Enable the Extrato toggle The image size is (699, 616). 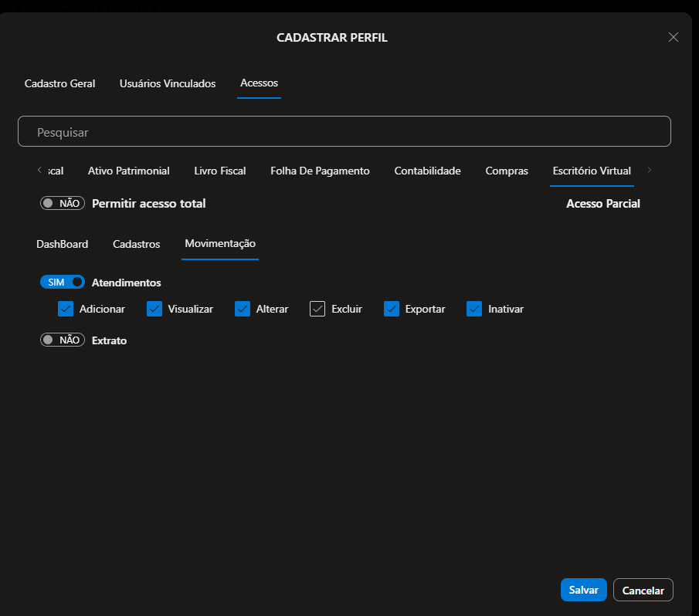pyautogui.click(x=63, y=340)
